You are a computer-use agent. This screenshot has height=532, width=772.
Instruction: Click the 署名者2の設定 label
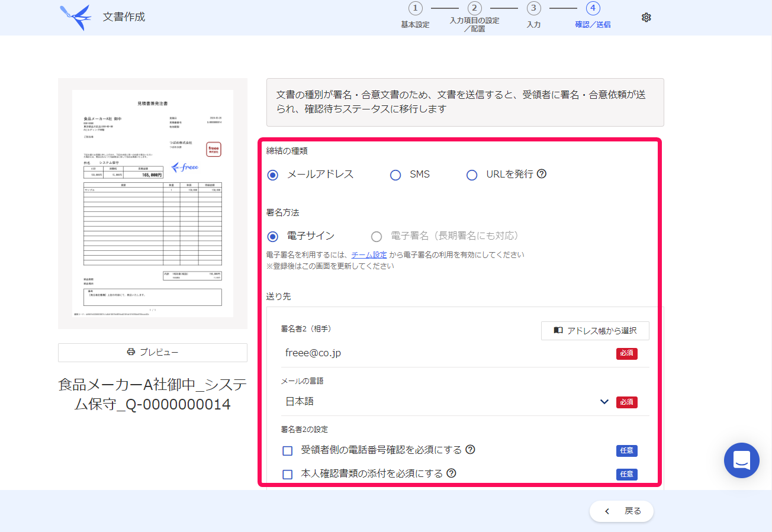[304, 429]
